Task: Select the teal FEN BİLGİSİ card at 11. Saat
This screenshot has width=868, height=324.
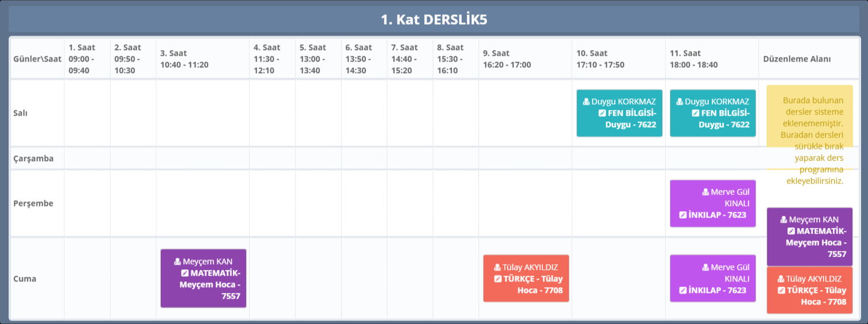Action: 712,113
